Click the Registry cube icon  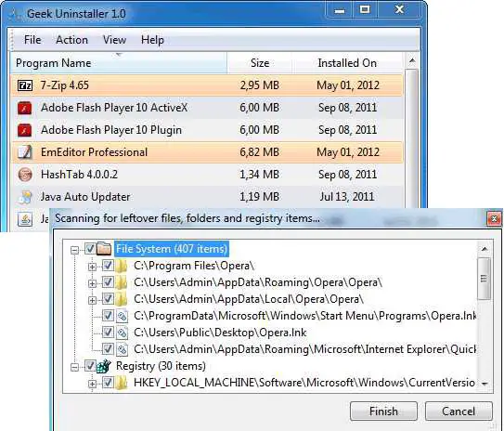(104, 366)
